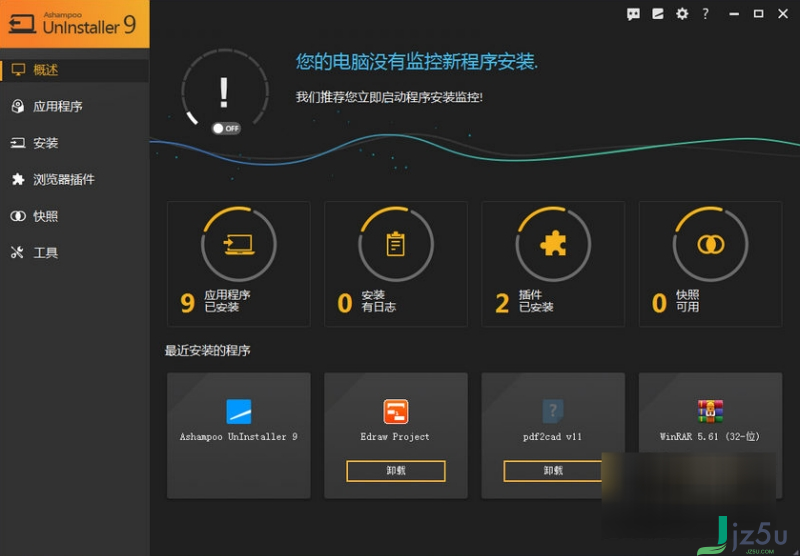This screenshot has height=556, width=800.
Task: Click the clipboard icon in install logs card
Action: click(395, 244)
